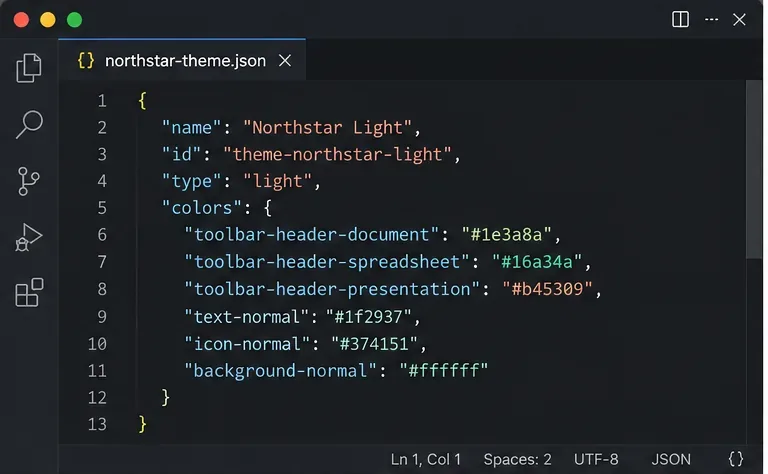Open the Extensions blocks icon

click(29, 292)
